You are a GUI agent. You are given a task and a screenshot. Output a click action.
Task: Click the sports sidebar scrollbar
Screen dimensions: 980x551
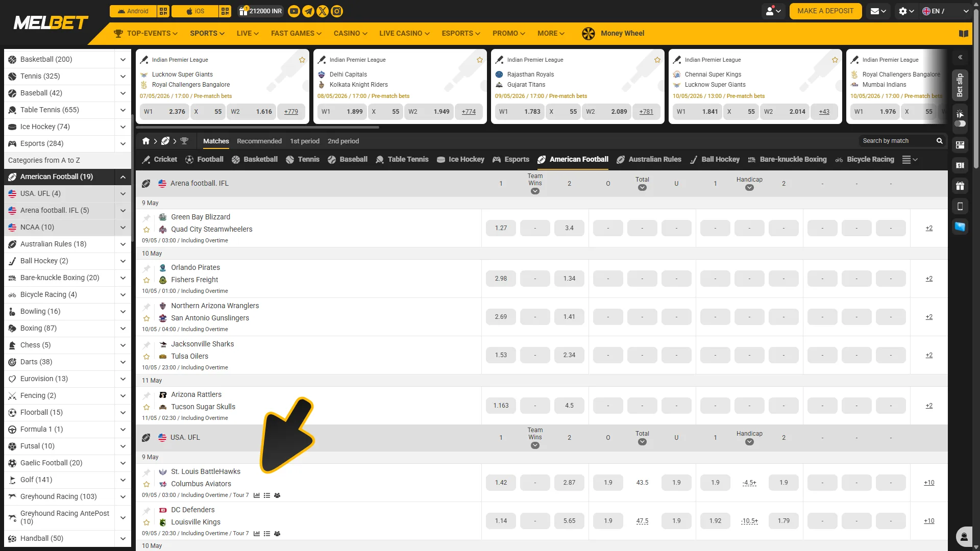point(133,179)
